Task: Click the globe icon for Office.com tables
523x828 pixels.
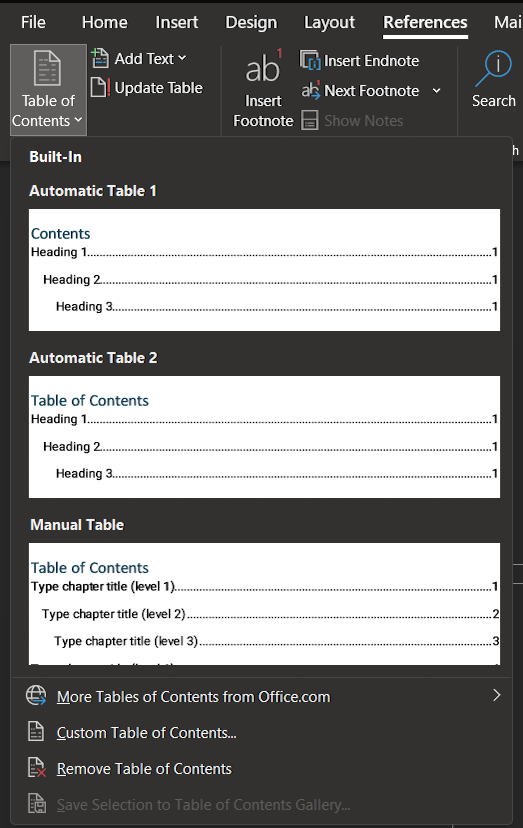Action: (36, 695)
